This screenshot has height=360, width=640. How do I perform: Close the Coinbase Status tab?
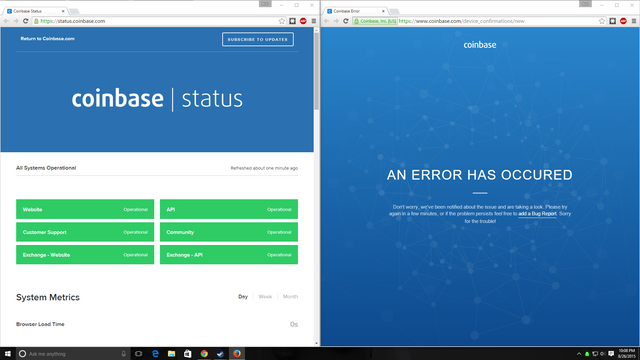tap(63, 11)
